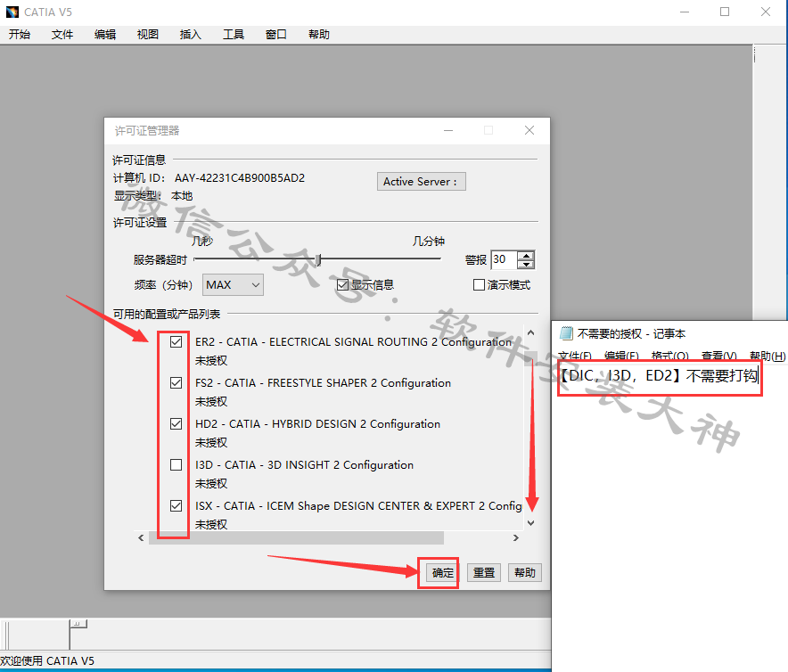
Task: Open the 帮助(H) menu in Notepad
Action: click(x=767, y=356)
